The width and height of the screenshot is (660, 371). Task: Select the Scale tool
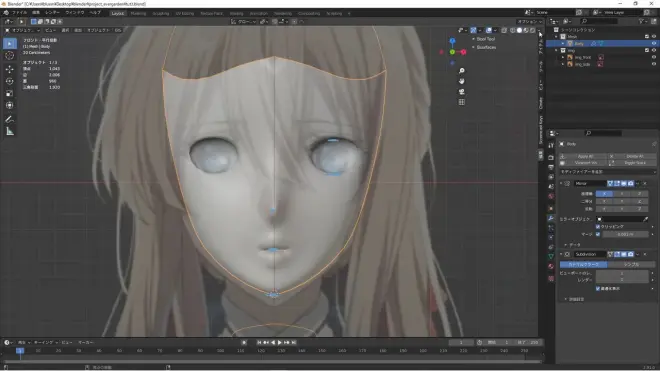tap(10, 93)
